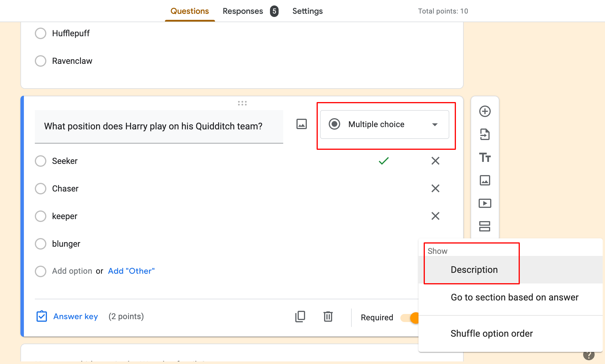Remove the Chaser option
605x364 pixels.
point(435,188)
